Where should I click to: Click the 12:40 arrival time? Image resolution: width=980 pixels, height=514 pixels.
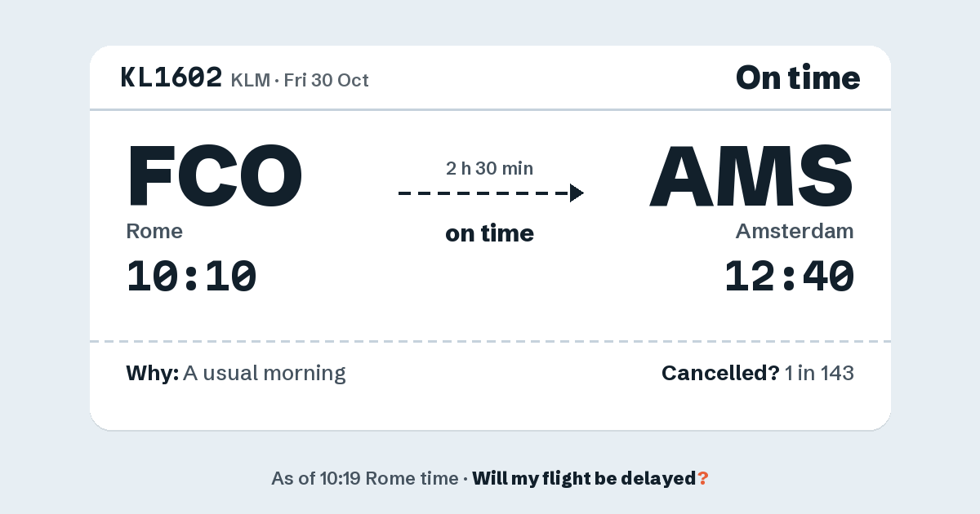789,277
